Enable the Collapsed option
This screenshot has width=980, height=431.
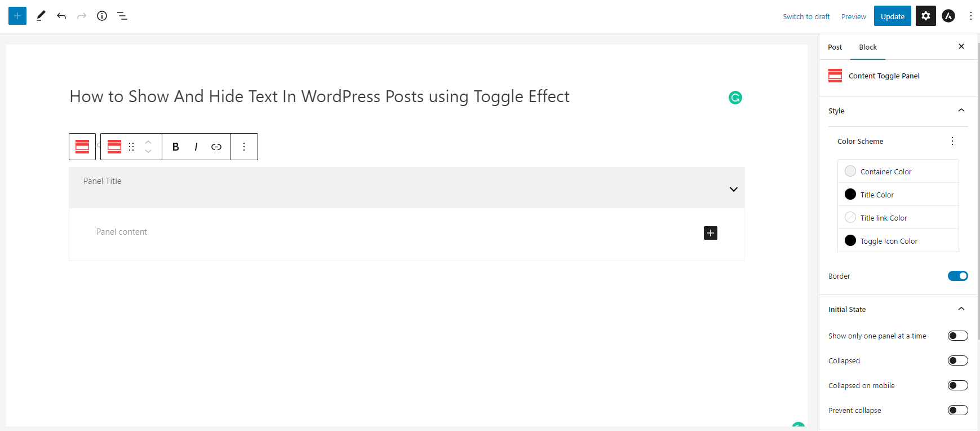957,360
